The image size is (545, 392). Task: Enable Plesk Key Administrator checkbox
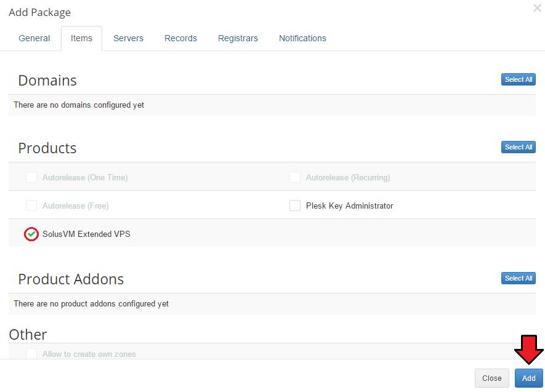(x=295, y=206)
